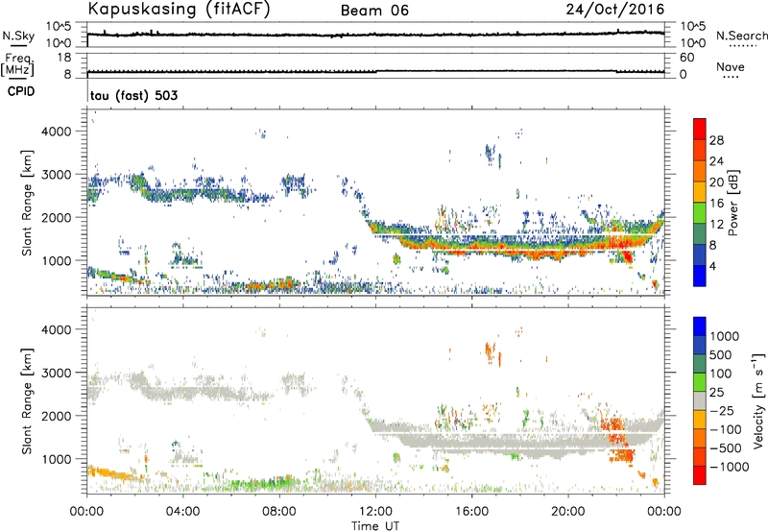Click the 20:00 time tick label
This screenshot has width=768, height=532.
(x=567, y=512)
